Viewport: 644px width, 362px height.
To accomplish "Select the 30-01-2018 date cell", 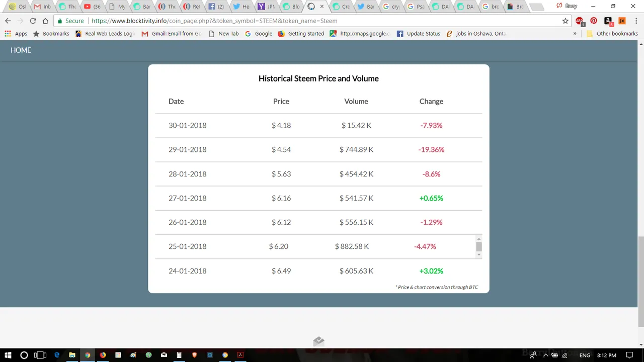I will tap(187, 125).
